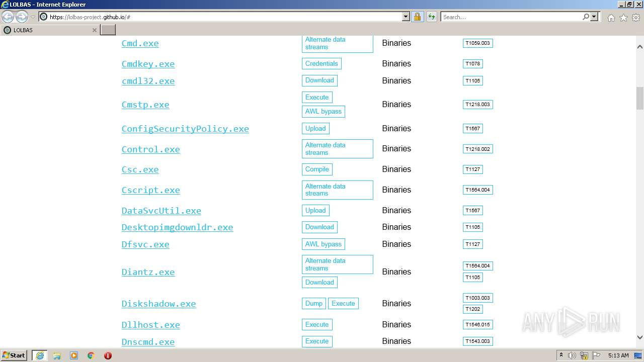Click the Compile tag for Csc.exe
Image resolution: width=644 pixels, height=362 pixels.
pyautogui.click(x=317, y=169)
